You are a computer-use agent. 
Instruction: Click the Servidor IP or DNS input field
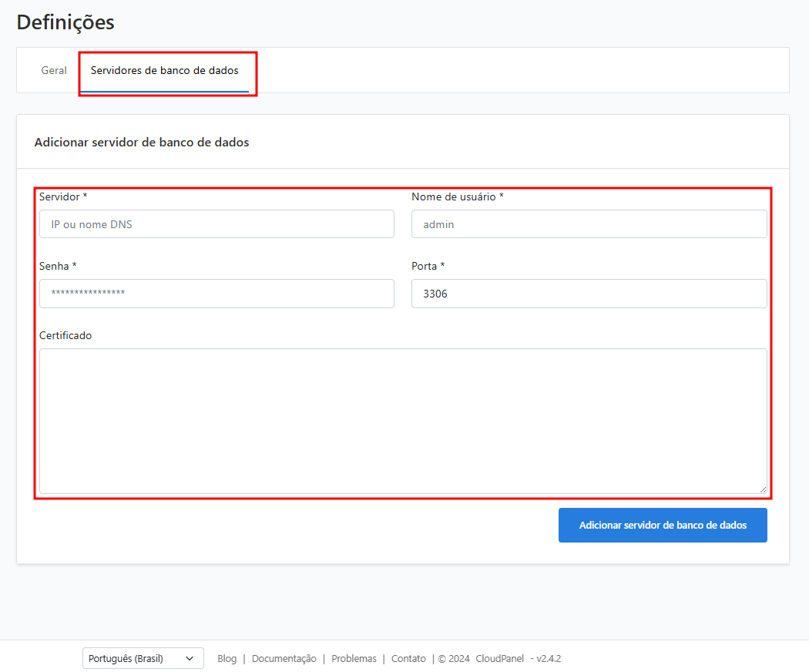pyautogui.click(x=217, y=224)
